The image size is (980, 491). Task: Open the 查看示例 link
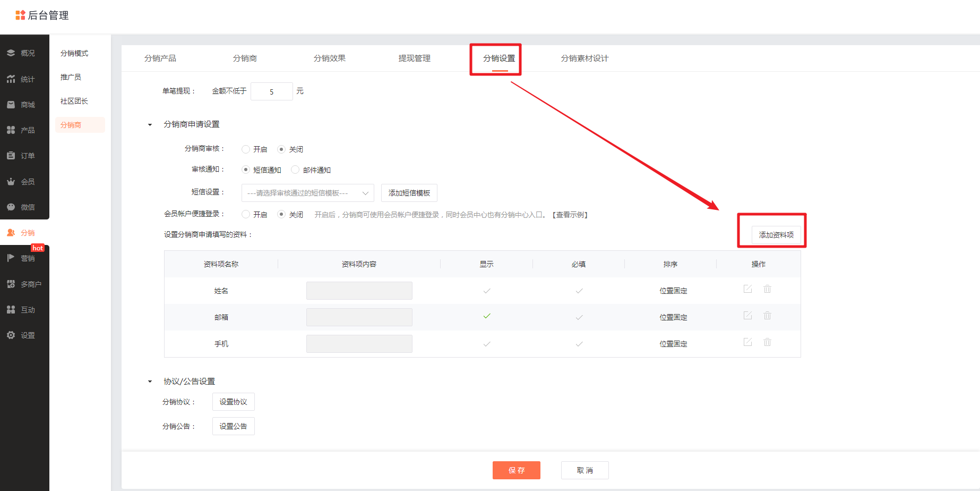(570, 215)
